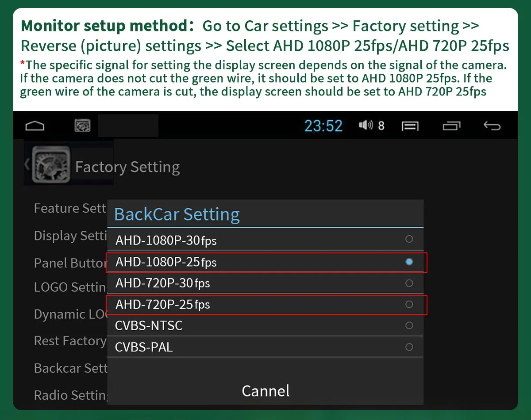The image size is (531, 420).
Task: Select the AHD-720P-25fps radio button
Action: pos(409,305)
